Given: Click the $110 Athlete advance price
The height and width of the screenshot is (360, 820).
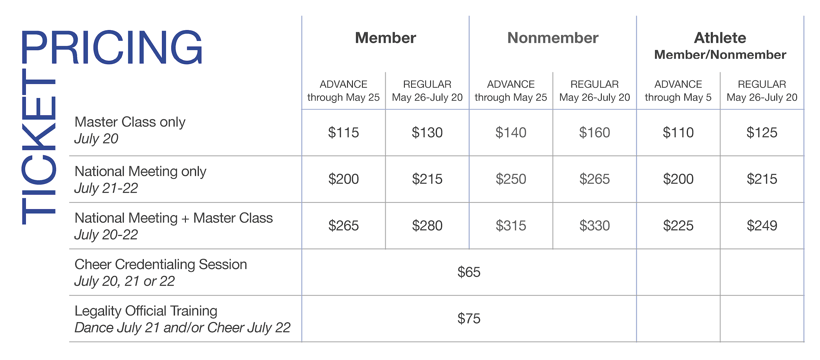Looking at the screenshot, I should pyautogui.click(x=678, y=133).
